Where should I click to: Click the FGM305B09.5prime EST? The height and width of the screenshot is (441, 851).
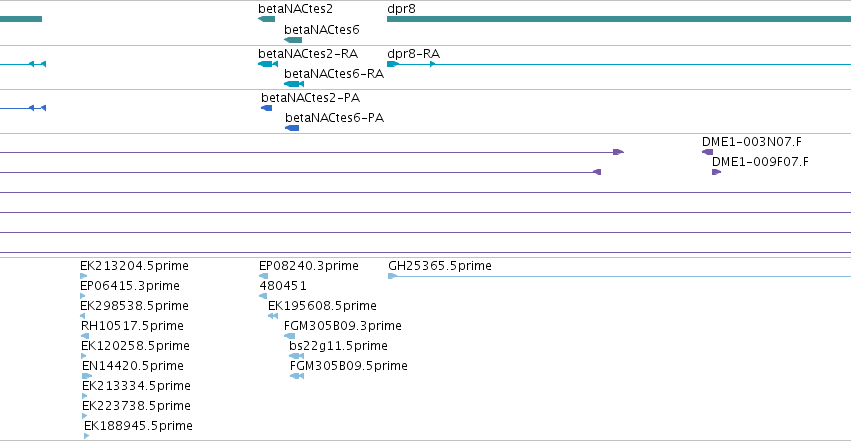(297, 376)
